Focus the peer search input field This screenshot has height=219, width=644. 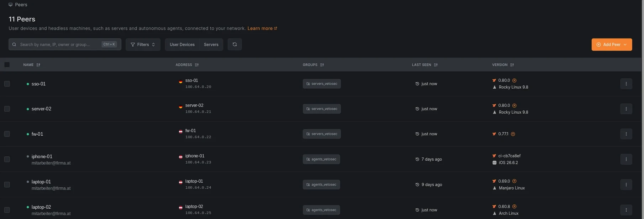[x=65, y=45]
